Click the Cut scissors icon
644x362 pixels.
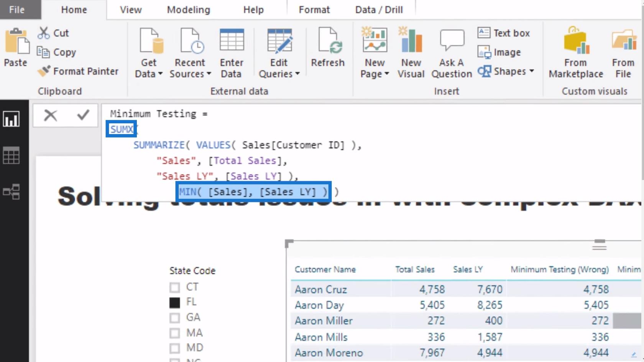43,33
